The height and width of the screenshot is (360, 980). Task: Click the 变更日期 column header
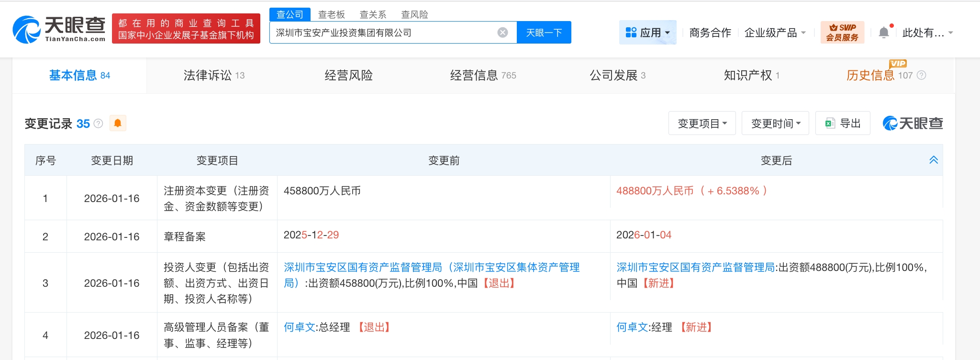click(112, 160)
